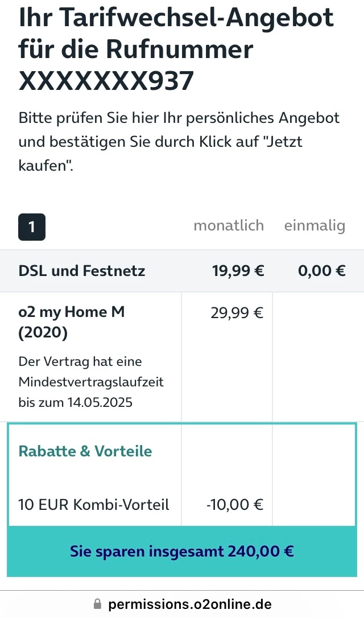Image resolution: width=364 pixels, height=618 pixels.
Task: Tap the permissions.o2online.de address text
Action: [x=189, y=604]
